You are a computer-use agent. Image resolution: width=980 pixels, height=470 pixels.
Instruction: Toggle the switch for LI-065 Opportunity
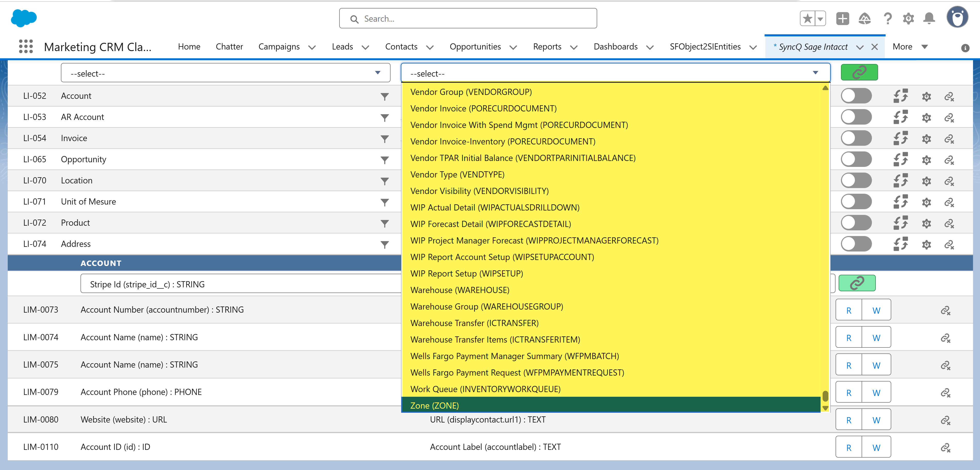856,159
